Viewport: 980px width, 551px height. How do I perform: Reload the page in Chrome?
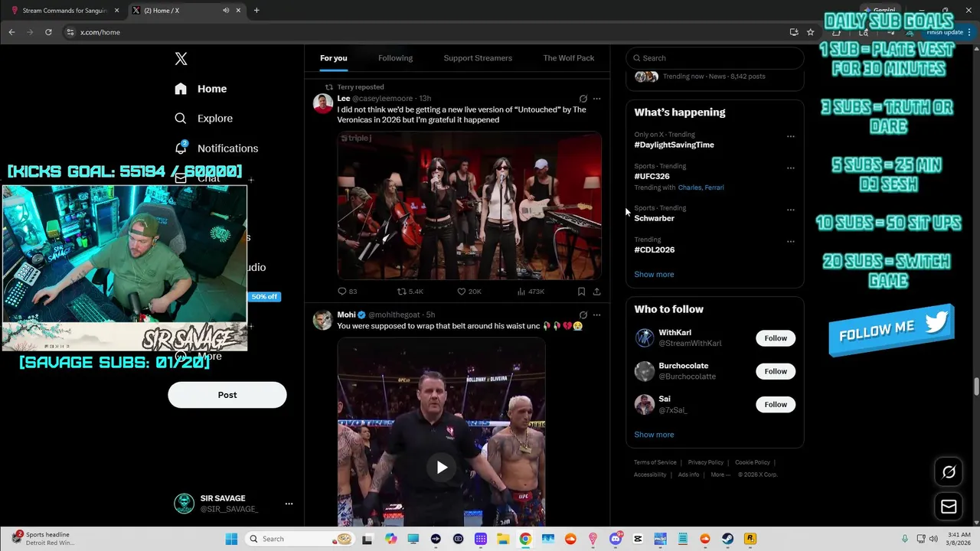pos(48,32)
